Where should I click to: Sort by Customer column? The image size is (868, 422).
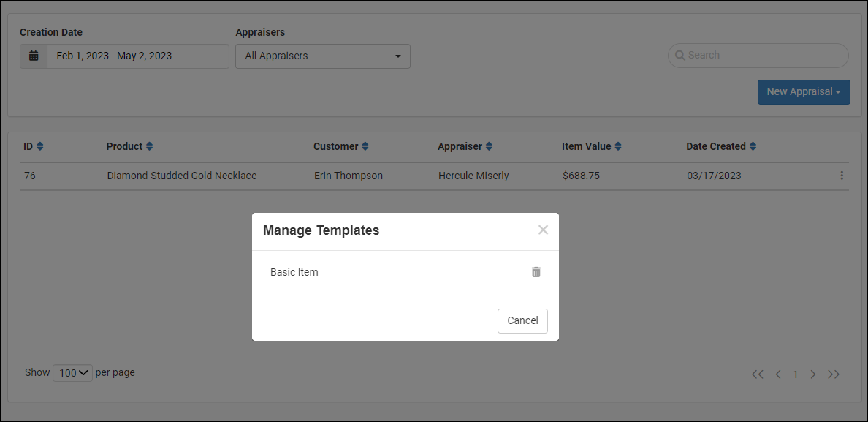341,147
